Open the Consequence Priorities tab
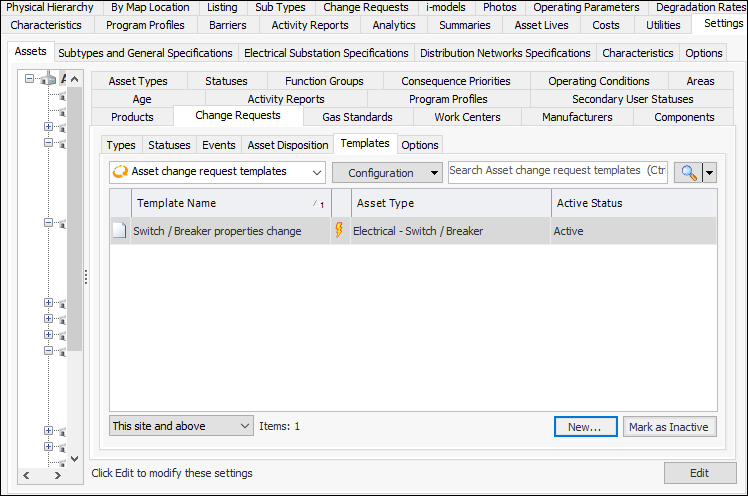The width and height of the screenshot is (748, 496). (456, 81)
